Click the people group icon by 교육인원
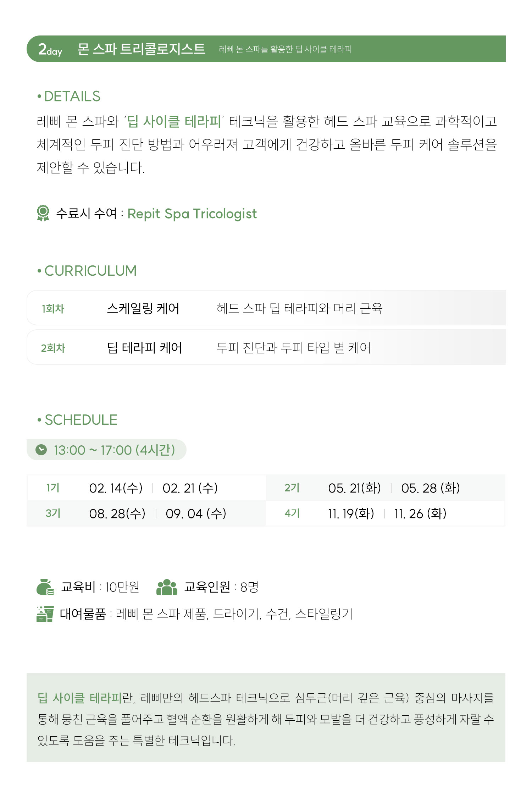 (167, 587)
